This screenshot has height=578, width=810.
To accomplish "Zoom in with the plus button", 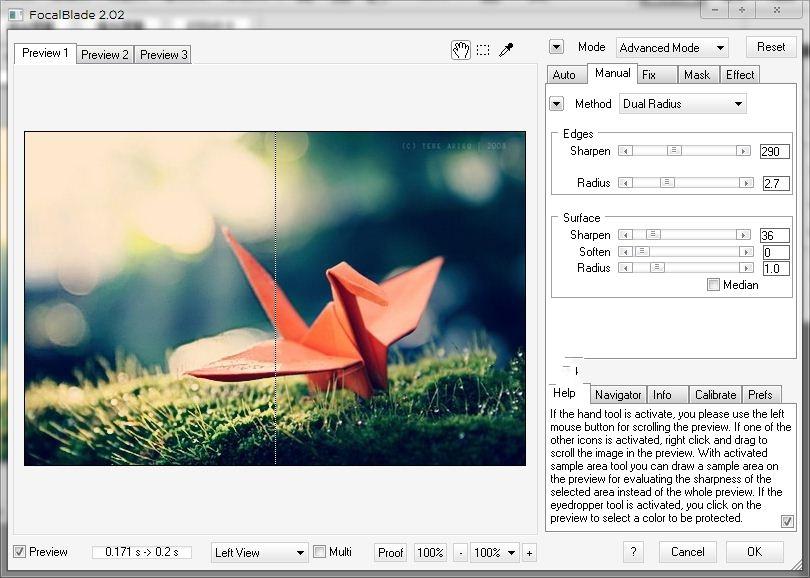I will click(x=529, y=553).
